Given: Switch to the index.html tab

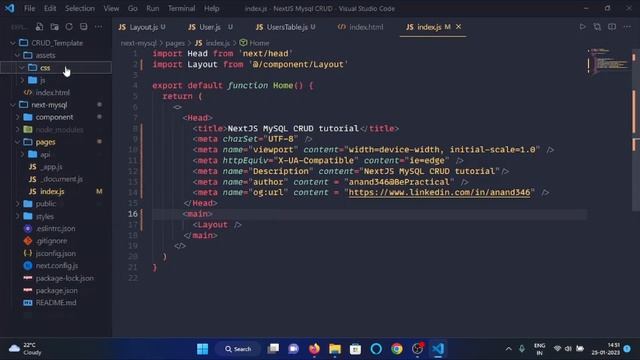Looking at the screenshot, I should coord(360,27).
